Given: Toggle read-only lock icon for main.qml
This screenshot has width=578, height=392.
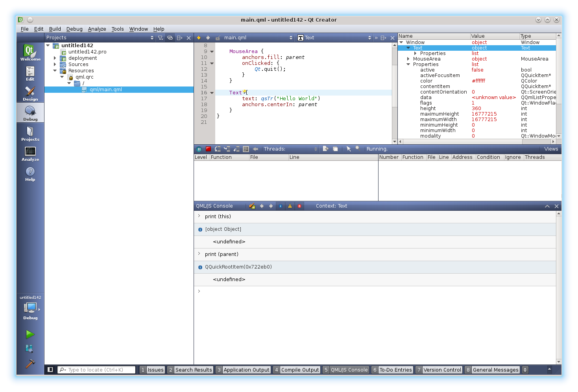Looking at the screenshot, I should click(218, 38).
